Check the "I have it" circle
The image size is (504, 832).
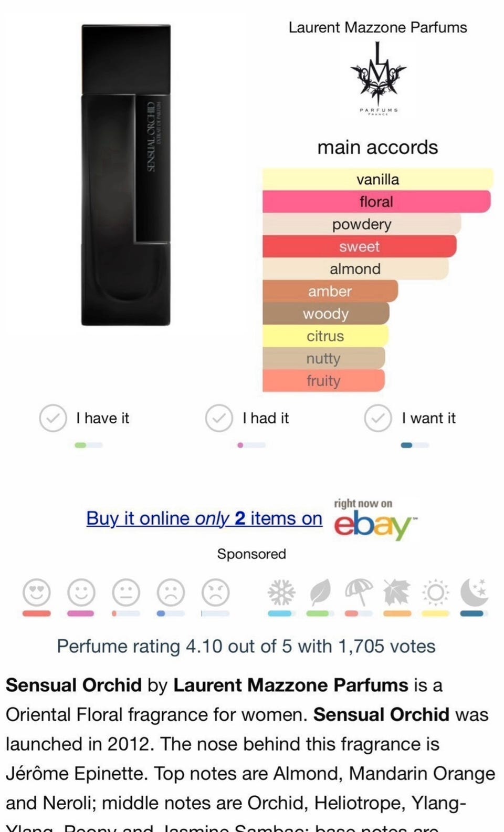coord(53,418)
